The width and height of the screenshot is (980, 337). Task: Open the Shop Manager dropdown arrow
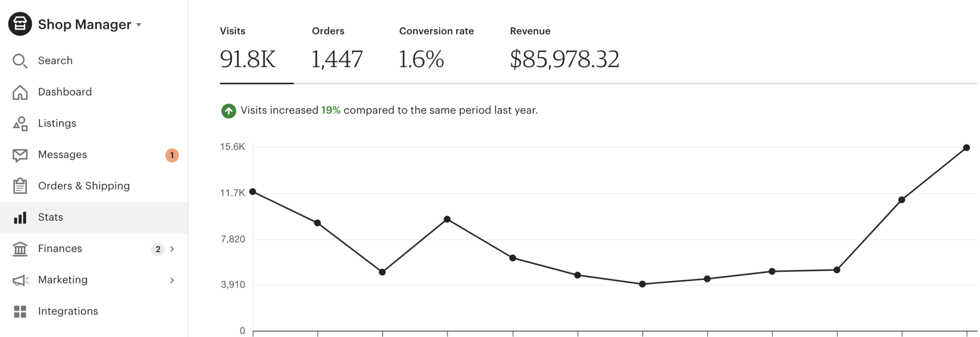138,25
